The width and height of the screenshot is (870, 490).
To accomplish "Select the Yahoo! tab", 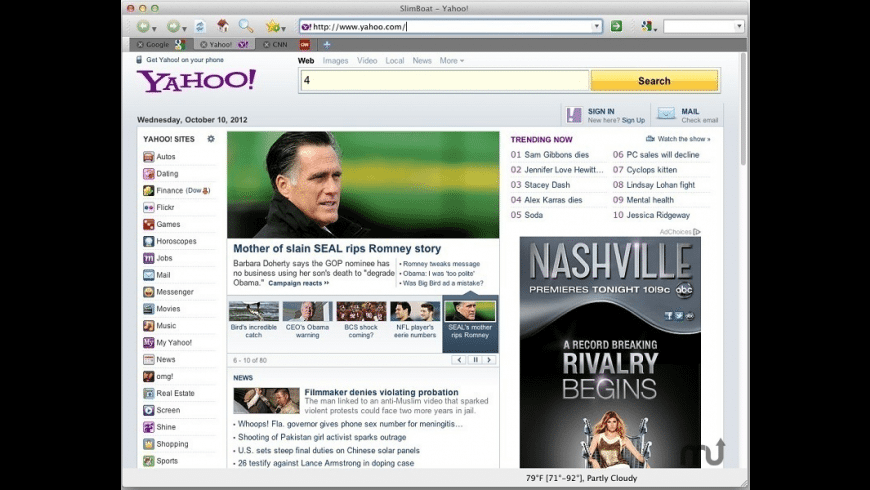I will point(226,44).
